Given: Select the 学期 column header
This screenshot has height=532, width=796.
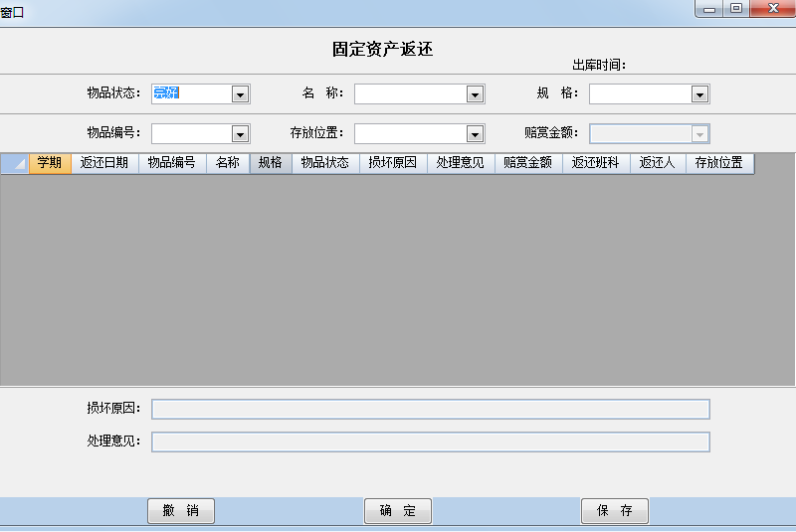Looking at the screenshot, I should [50, 163].
